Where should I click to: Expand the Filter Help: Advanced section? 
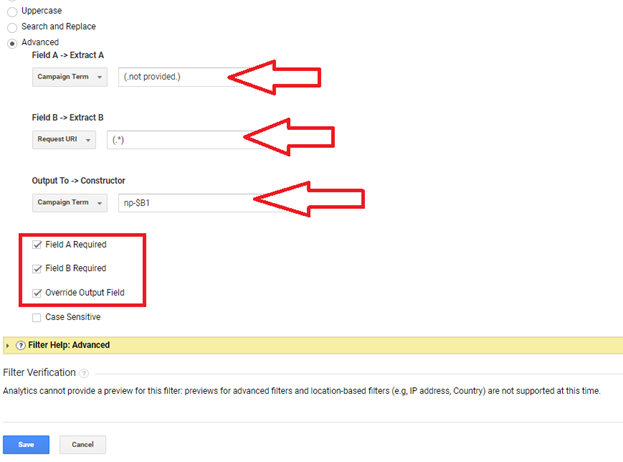pos(7,346)
